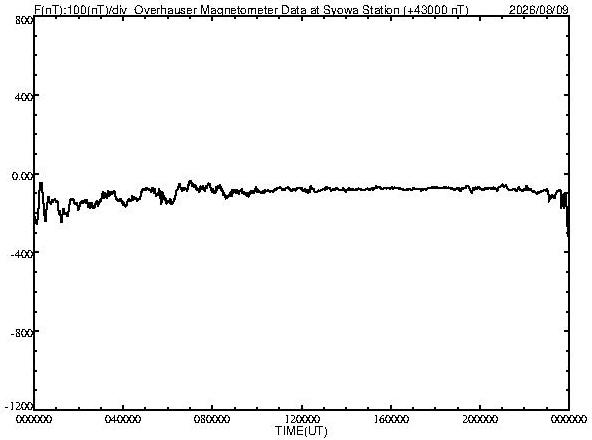Click the 080000 time axis label
This screenshot has width=592, height=440.
(212, 419)
